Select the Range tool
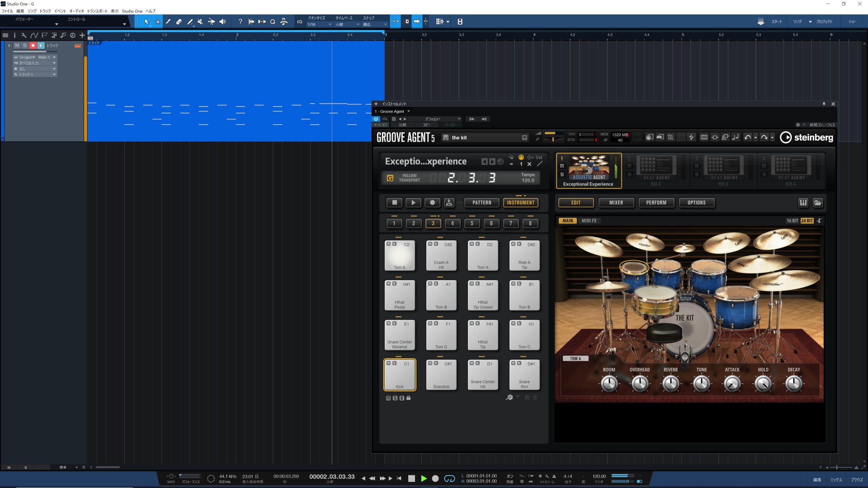Screen dimensions: 868x488 pos(157,22)
